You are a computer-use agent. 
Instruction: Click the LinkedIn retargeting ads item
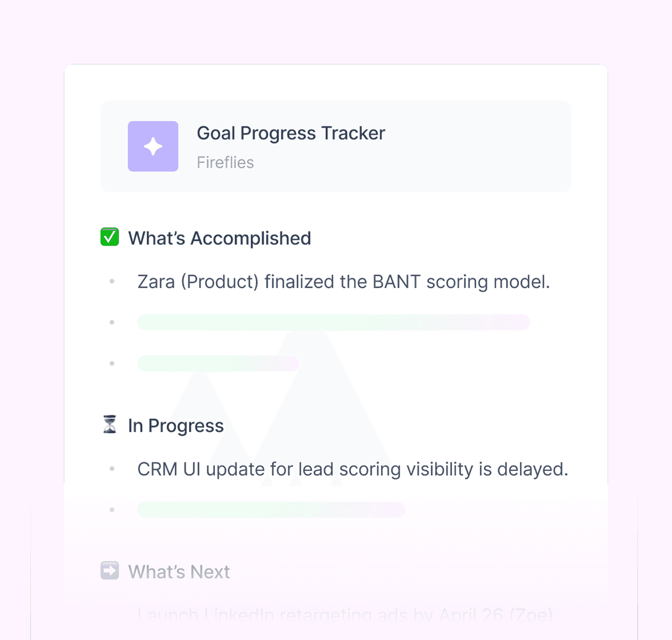(345, 615)
